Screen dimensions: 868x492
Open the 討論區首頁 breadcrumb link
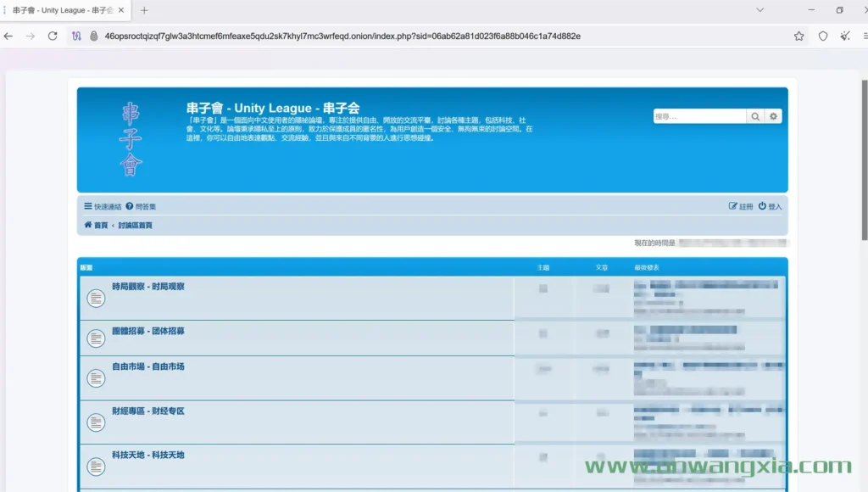click(x=135, y=225)
